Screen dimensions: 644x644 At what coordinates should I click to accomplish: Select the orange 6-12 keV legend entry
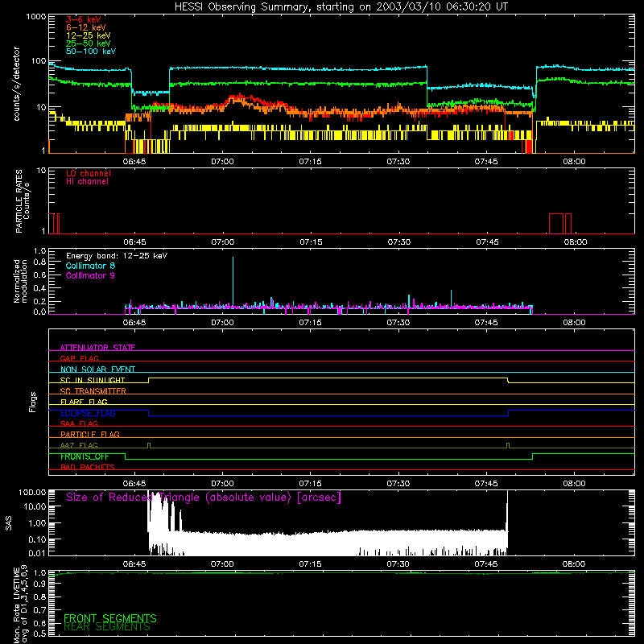point(86,27)
